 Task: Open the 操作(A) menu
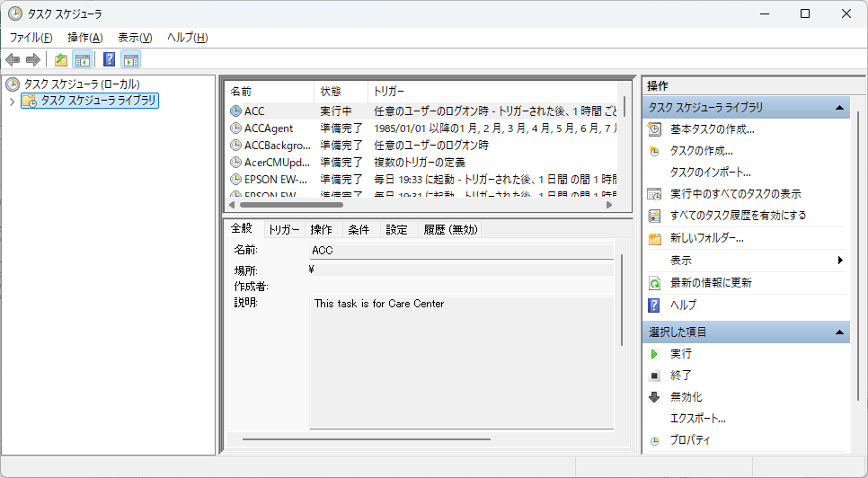tap(85, 38)
